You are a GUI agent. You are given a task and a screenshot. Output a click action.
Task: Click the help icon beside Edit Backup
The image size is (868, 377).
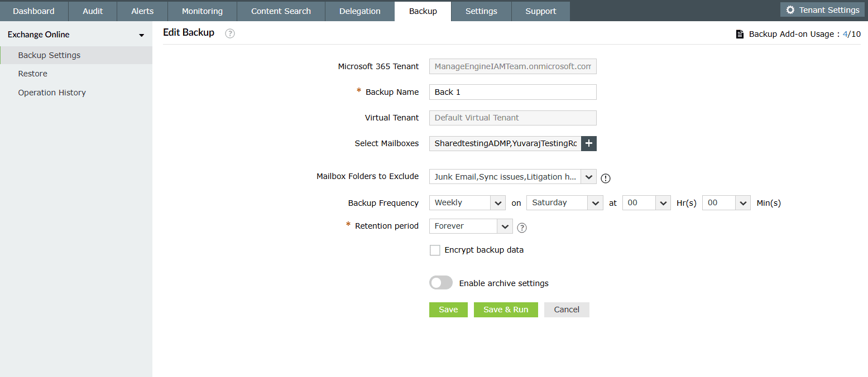(230, 33)
